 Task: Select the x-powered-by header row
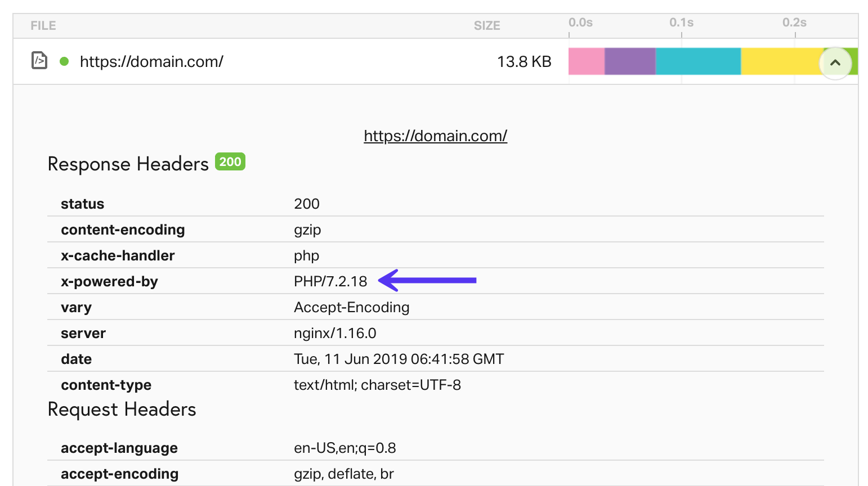[225, 281]
